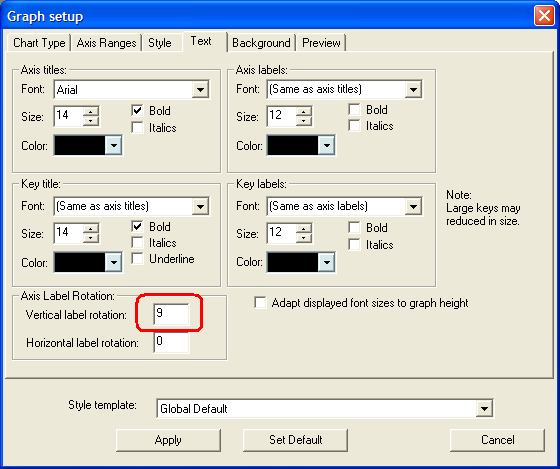The image size is (560, 469).
Task: Decrease the Axis labels size spinner
Action: 304,121
